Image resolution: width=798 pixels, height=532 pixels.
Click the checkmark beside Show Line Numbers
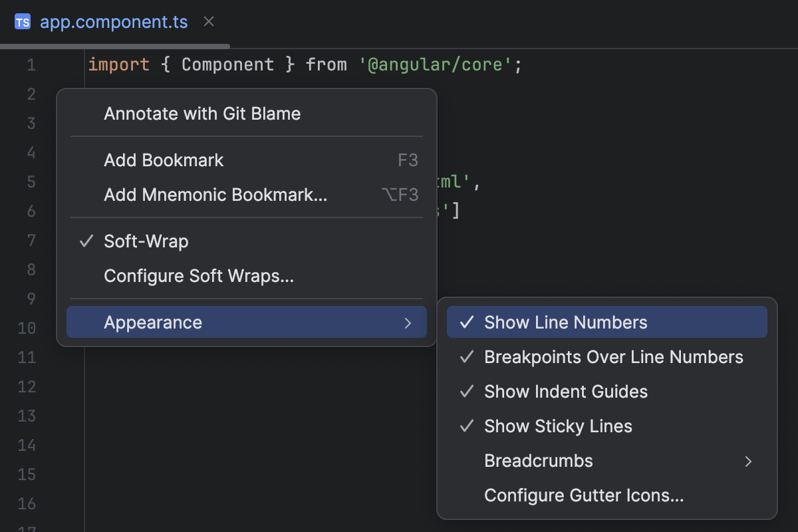pyautogui.click(x=465, y=322)
